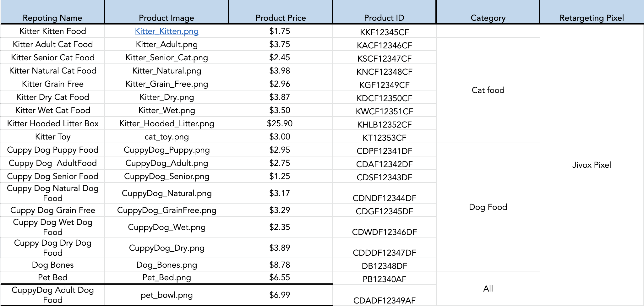Click the $6.99 price cell

click(281, 295)
